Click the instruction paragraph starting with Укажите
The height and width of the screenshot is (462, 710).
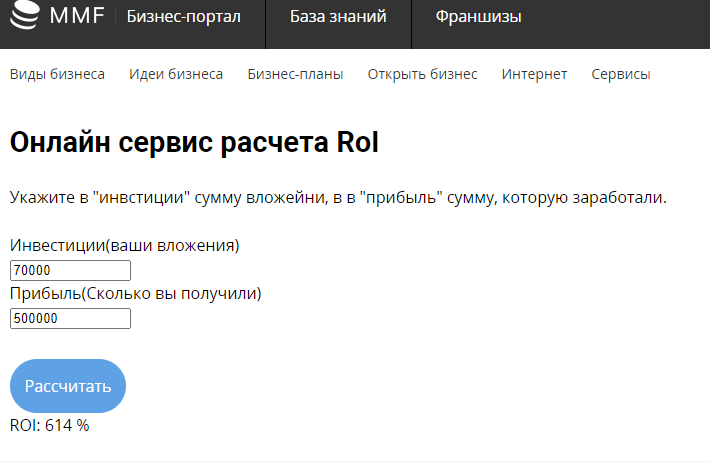[x=338, y=197]
